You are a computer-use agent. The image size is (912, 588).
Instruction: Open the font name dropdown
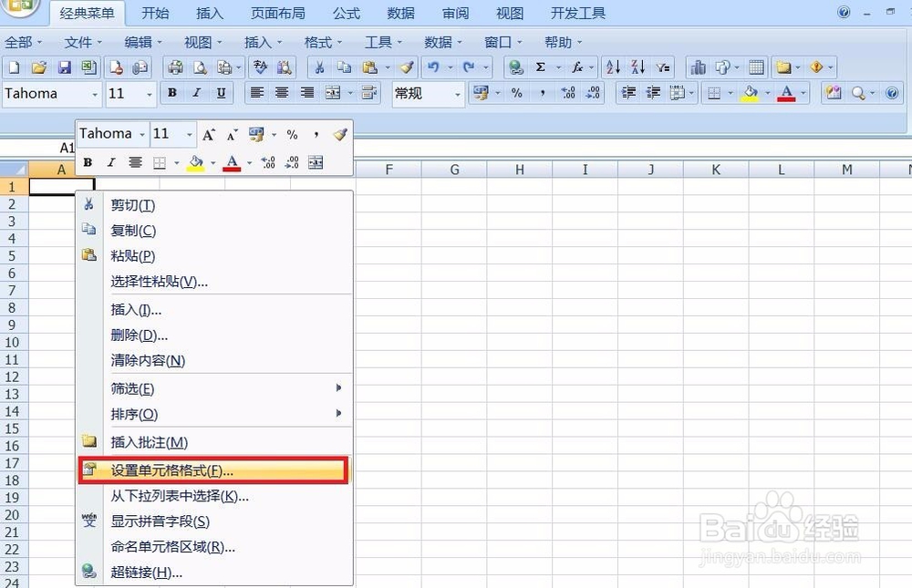coord(94,94)
